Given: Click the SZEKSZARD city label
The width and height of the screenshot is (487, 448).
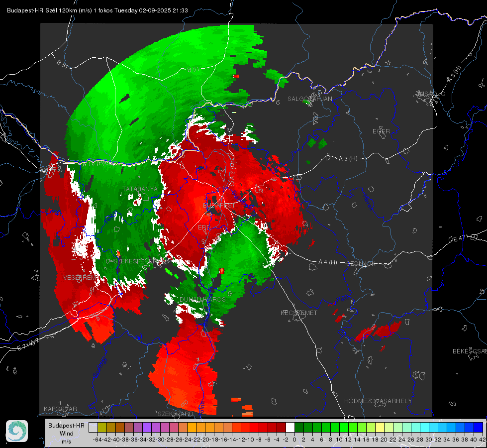Looking at the screenshot, I should click(175, 414).
